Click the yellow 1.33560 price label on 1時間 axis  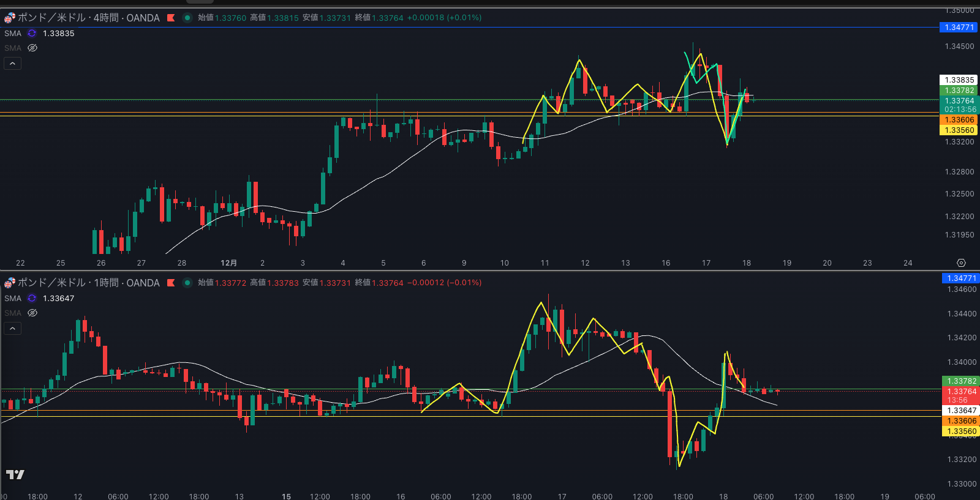959,431
